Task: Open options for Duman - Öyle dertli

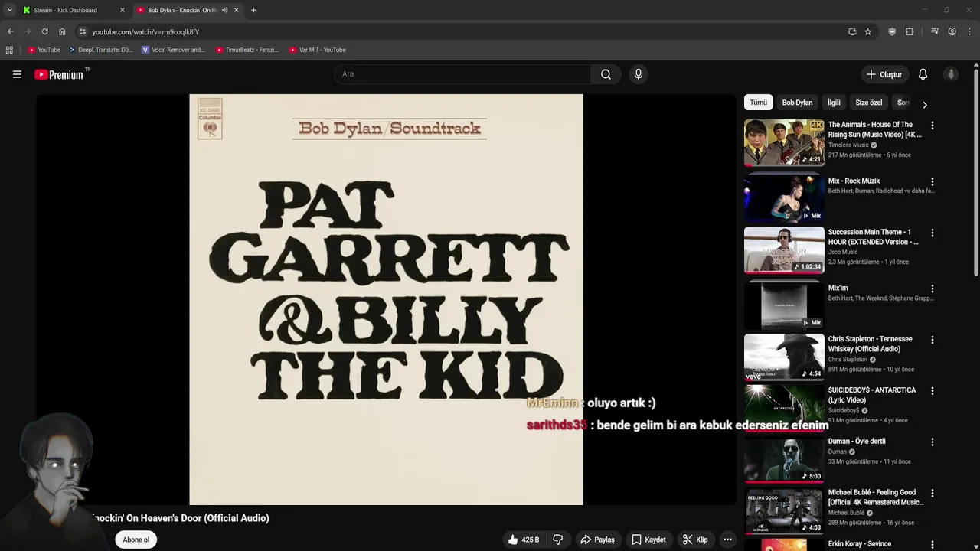Action: click(932, 442)
